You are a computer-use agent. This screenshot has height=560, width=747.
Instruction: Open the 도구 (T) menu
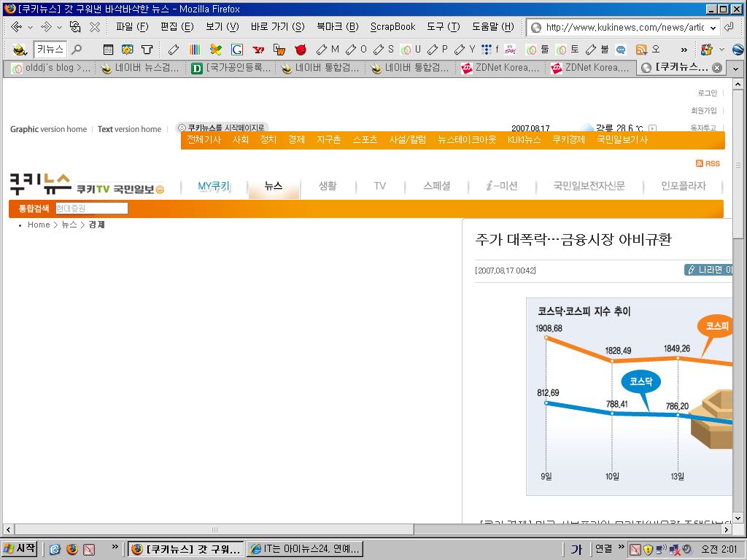click(x=443, y=27)
